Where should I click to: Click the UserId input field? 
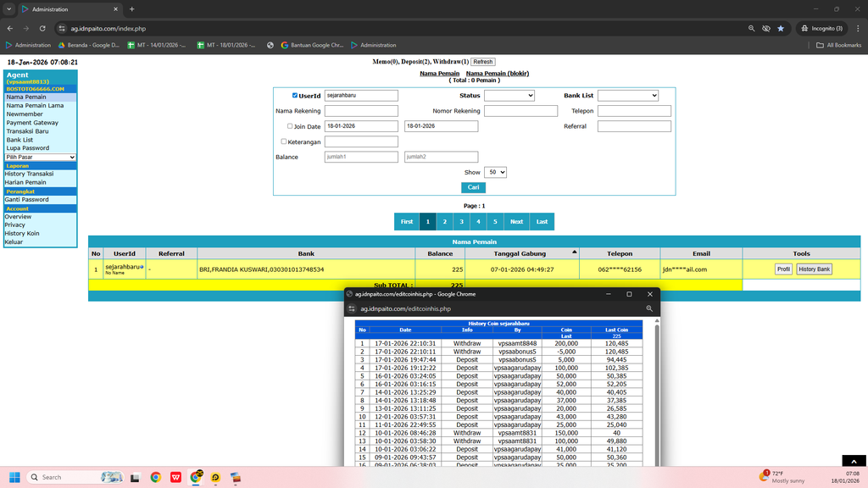coord(361,95)
